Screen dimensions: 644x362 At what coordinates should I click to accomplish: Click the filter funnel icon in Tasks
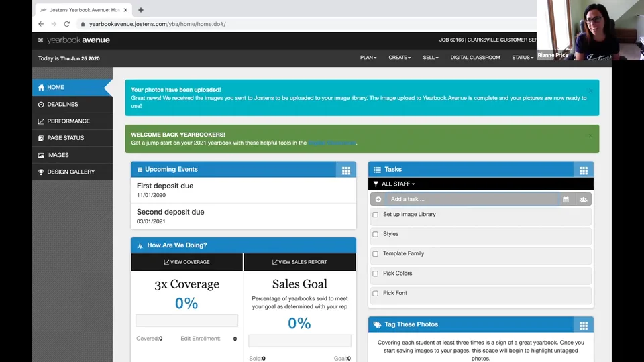pos(376,184)
